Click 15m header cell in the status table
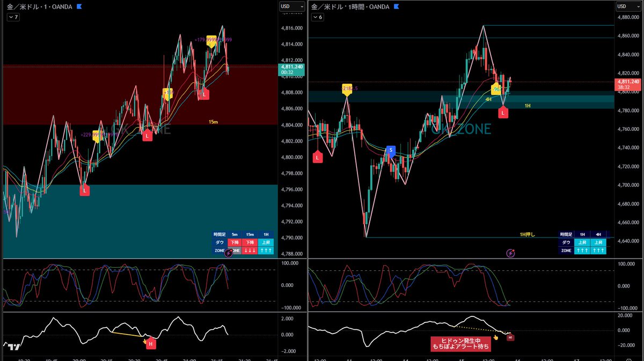The image size is (644, 361). [250, 234]
